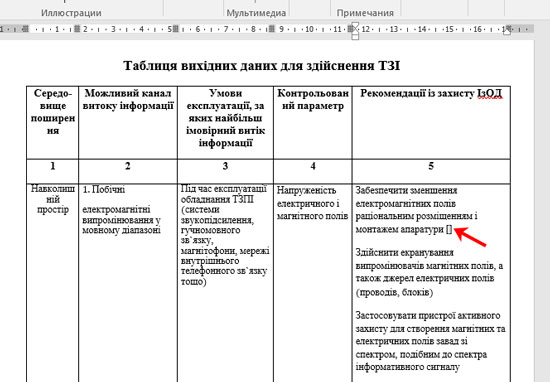The width and height of the screenshot is (550, 382).
Task: Click the Примечания ribbon group label
Action: pyautogui.click(x=365, y=13)
